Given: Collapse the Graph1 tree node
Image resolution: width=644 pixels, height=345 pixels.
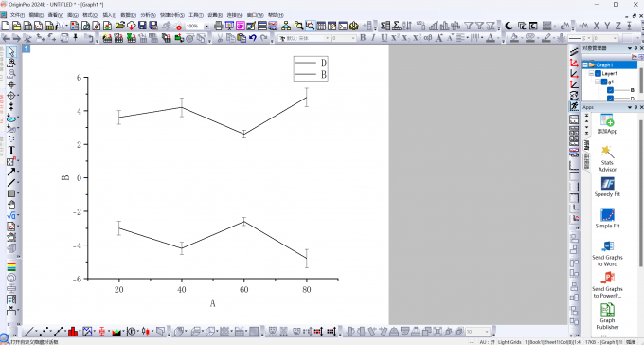Looking at the screenshot, I should point(585,65).
